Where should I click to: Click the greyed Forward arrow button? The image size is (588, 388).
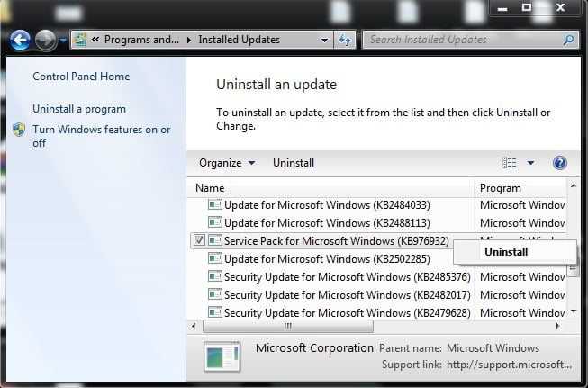(45, 41)
